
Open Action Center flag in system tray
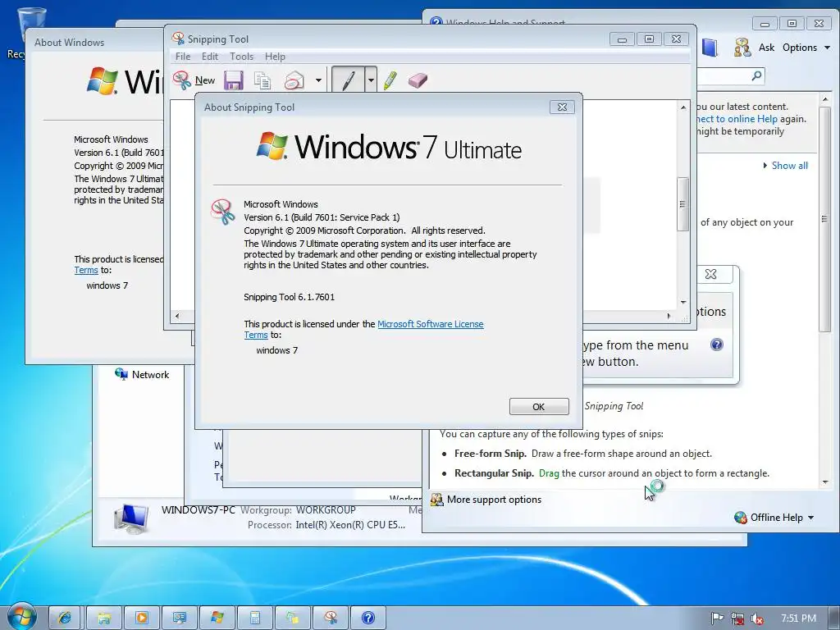point(717,619)
